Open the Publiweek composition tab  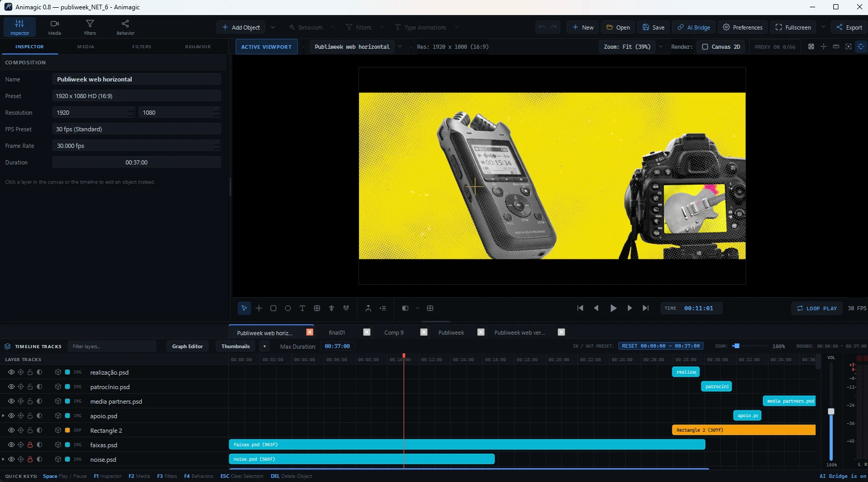click(x=451, y=333)
